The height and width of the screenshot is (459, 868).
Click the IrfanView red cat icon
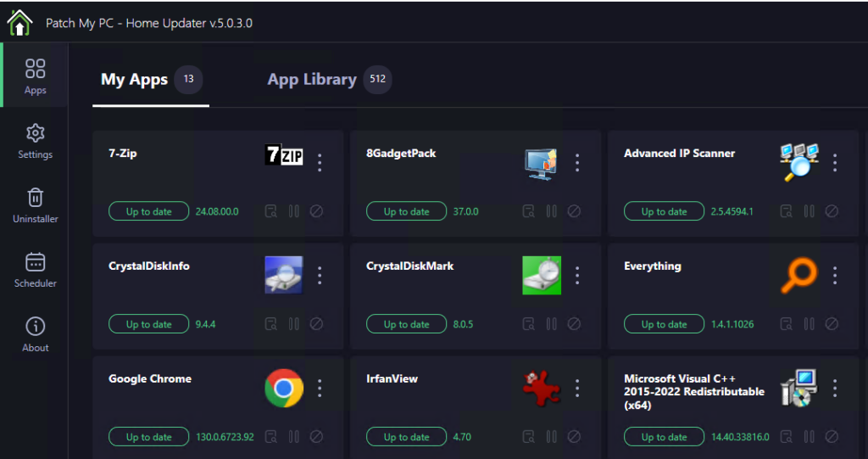(x=542, y=388)
